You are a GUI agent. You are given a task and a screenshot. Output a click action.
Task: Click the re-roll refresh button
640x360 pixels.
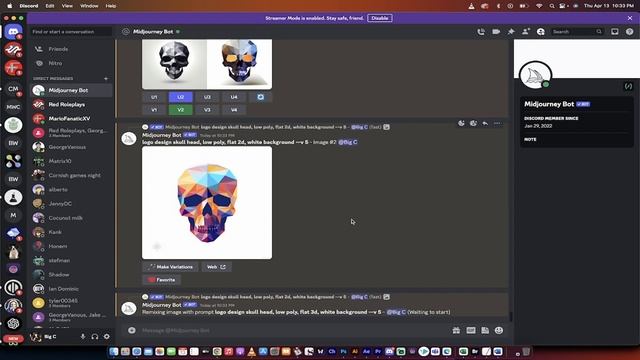tap(260, 97)
